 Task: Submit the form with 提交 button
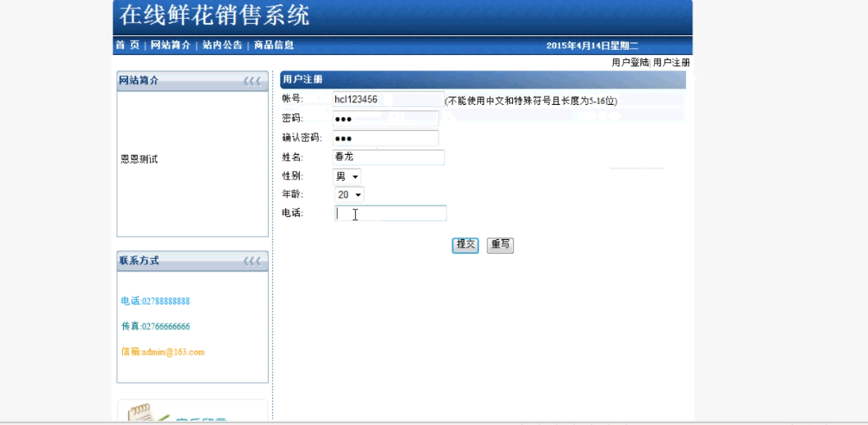click(465, 245)
